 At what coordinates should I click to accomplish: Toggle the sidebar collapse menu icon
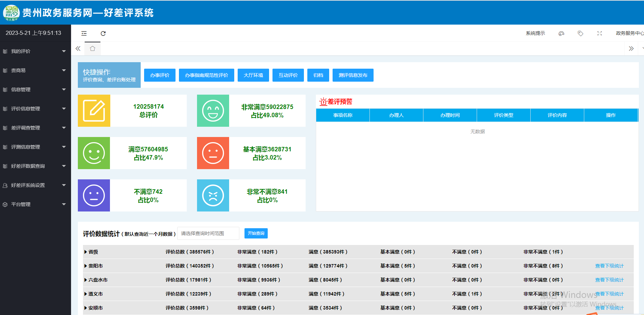[84, 33]
